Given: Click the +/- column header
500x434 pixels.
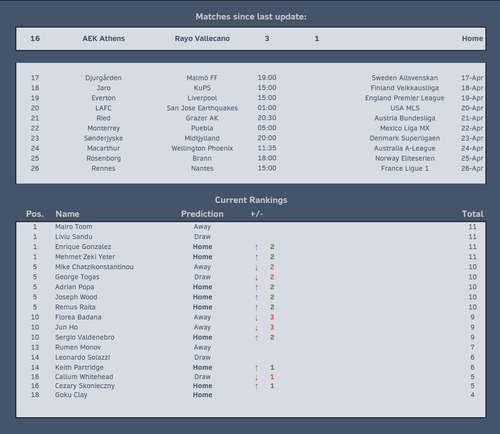Looking at the screenshot, I should [257, 214].
